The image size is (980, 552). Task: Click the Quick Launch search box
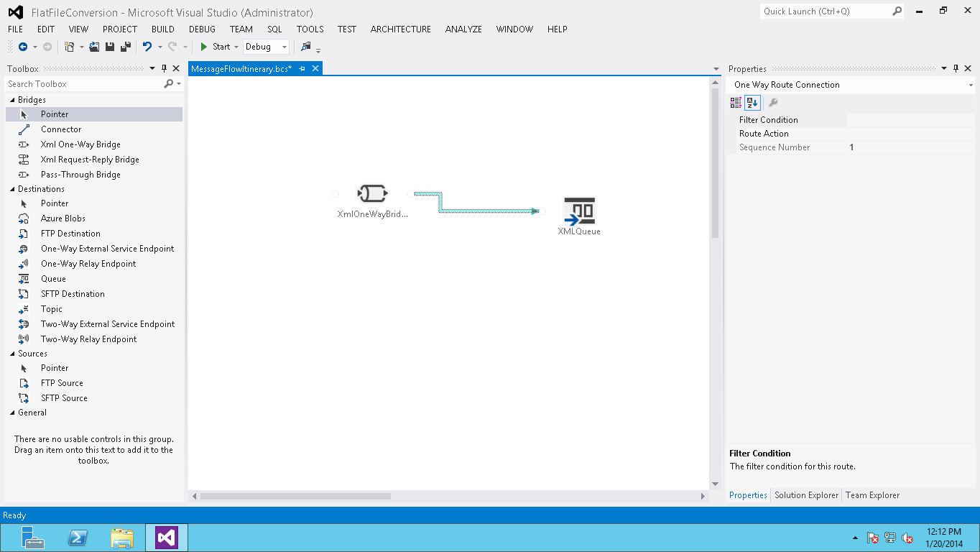832,11
